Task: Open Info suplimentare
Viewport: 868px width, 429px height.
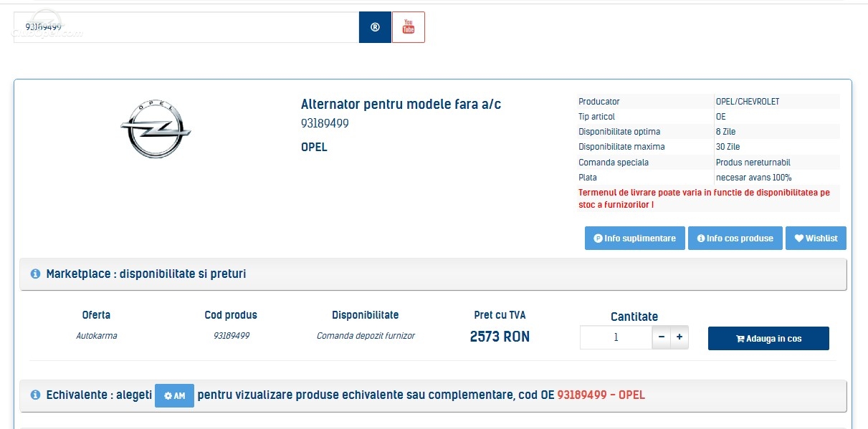Action: pyautogui.click(x=635, y=238)
